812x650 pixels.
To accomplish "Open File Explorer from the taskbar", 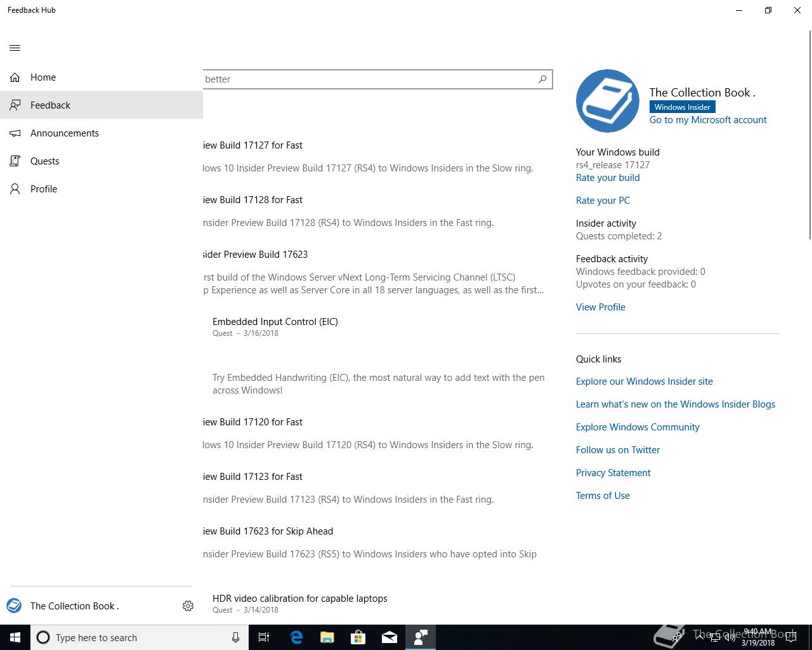I will click(x=327, y=637).
